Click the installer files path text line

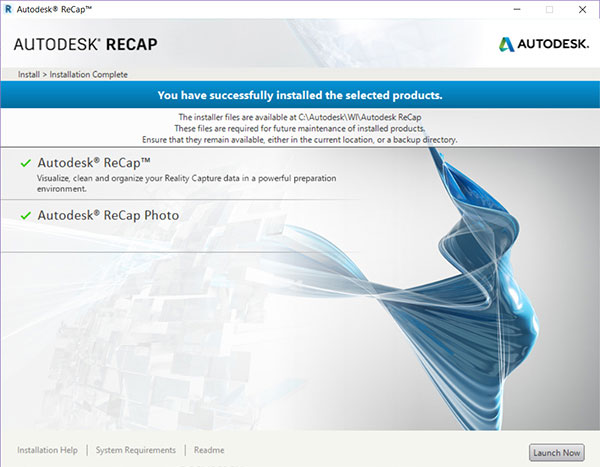click(x=300, y=117)
